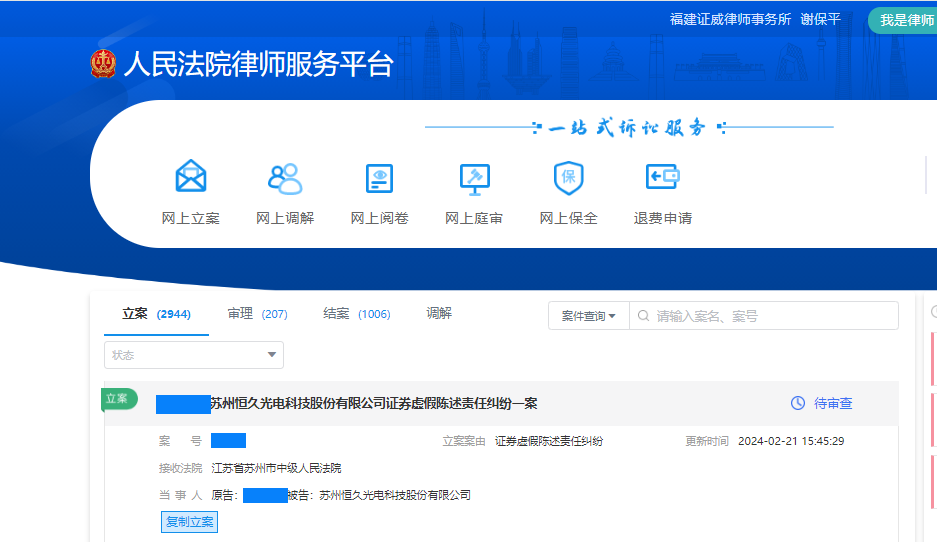
Task: Click the case name search field
Action: click(x=764, y=316)
